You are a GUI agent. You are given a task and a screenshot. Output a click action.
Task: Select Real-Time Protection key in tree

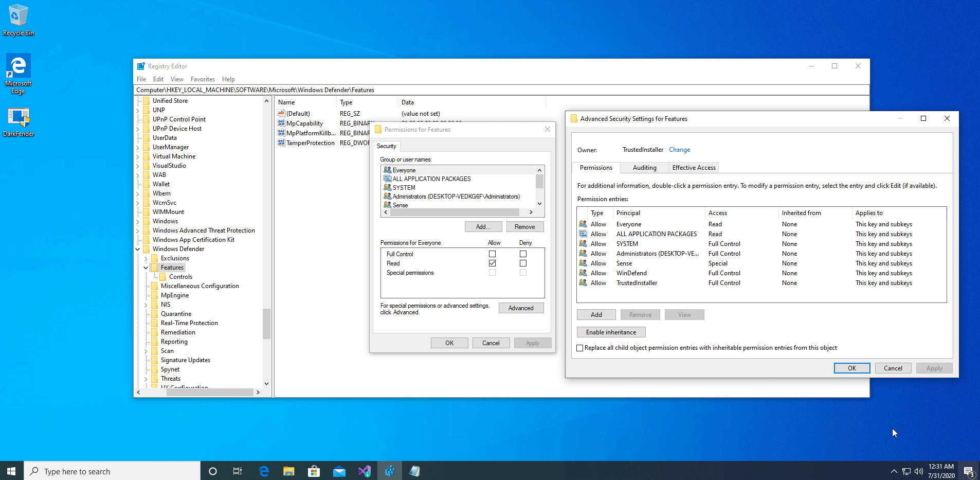[189, 323]
